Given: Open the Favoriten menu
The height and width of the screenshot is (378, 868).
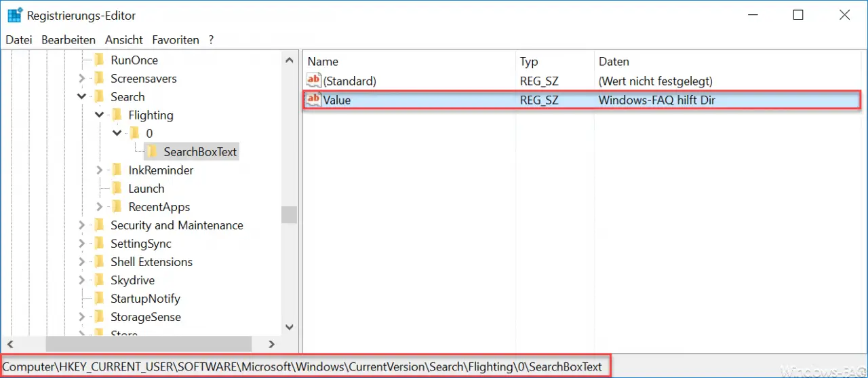Looking at the screenshot, I should click(x=176, y=40).
